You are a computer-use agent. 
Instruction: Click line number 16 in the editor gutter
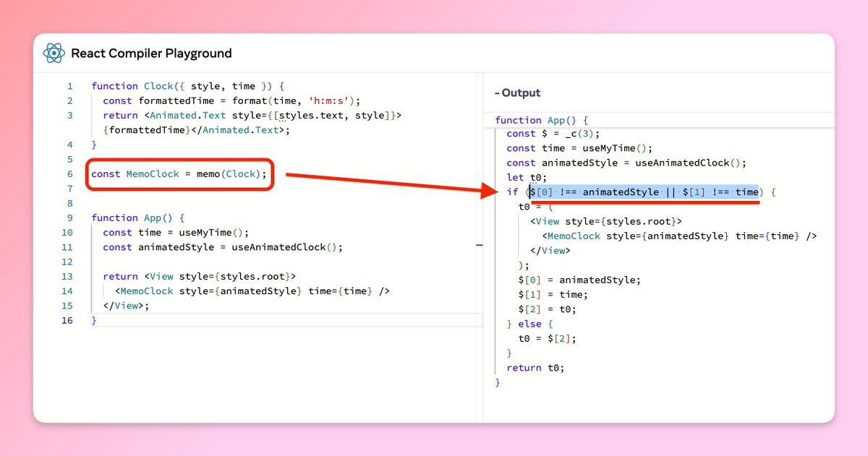coord(67,321)
